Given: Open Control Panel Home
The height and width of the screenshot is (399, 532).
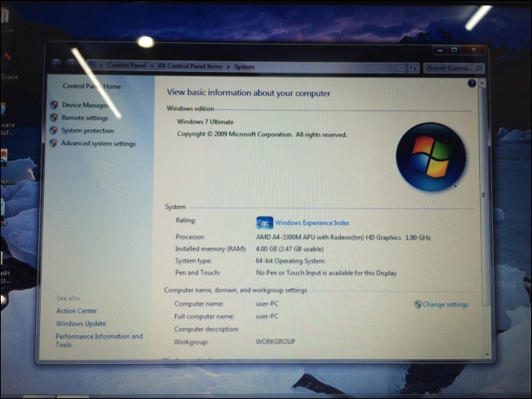Looking at the screenshot, I should point(92,86).
